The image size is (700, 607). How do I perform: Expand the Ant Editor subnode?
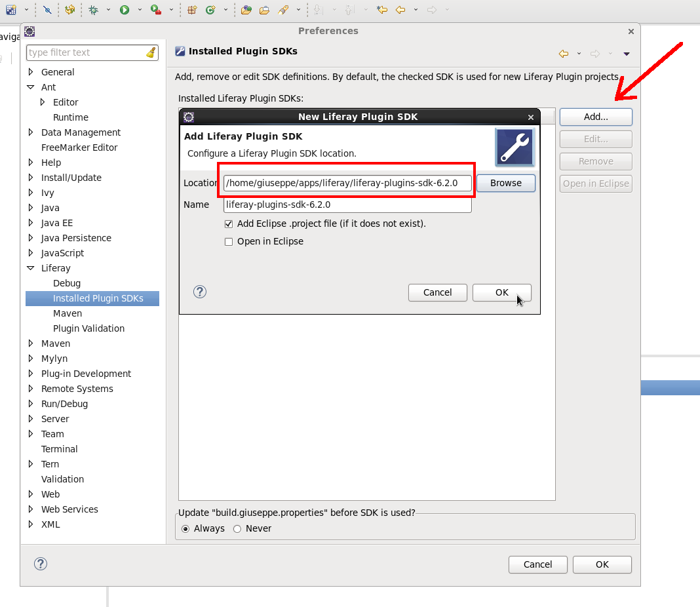point(43,102)
